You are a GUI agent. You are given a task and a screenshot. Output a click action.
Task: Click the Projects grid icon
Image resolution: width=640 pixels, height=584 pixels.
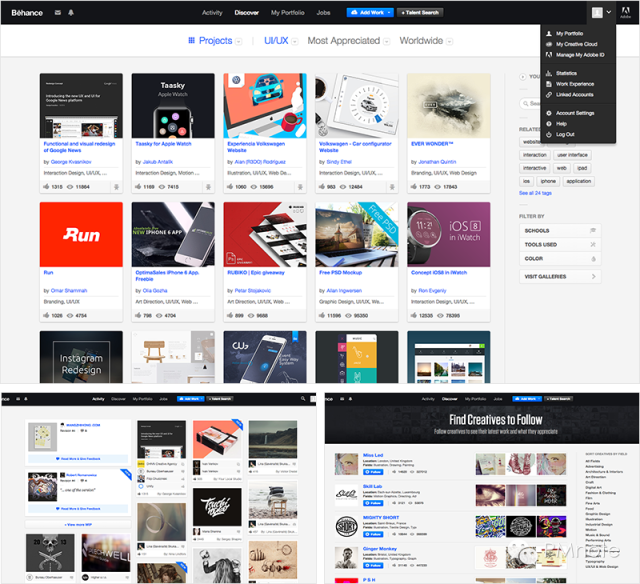[191, 40]
